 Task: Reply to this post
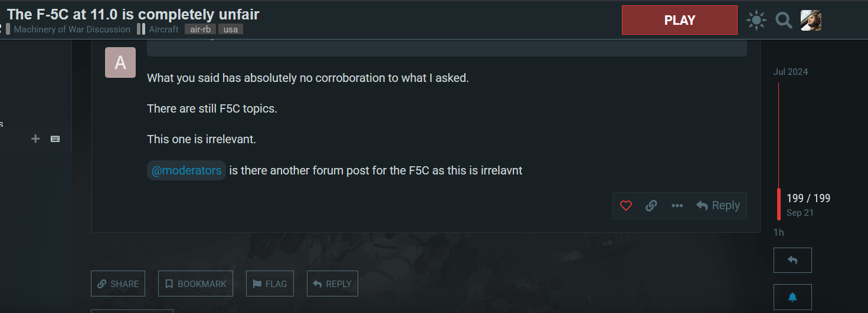click(718, 206)
